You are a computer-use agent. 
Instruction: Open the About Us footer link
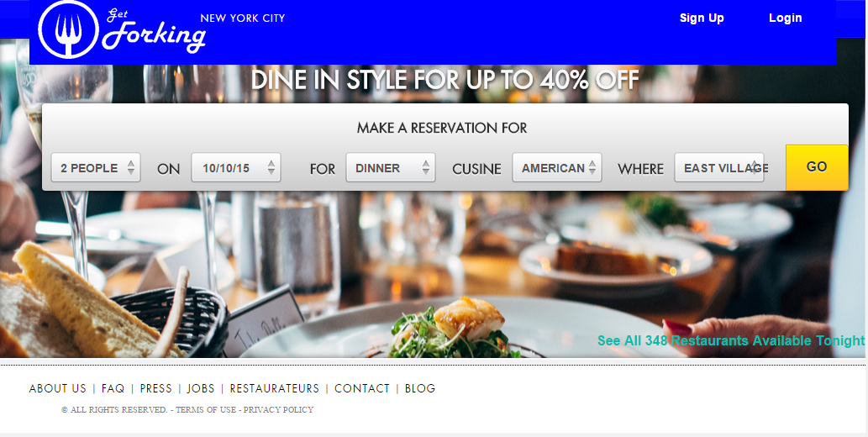(58, 388)
